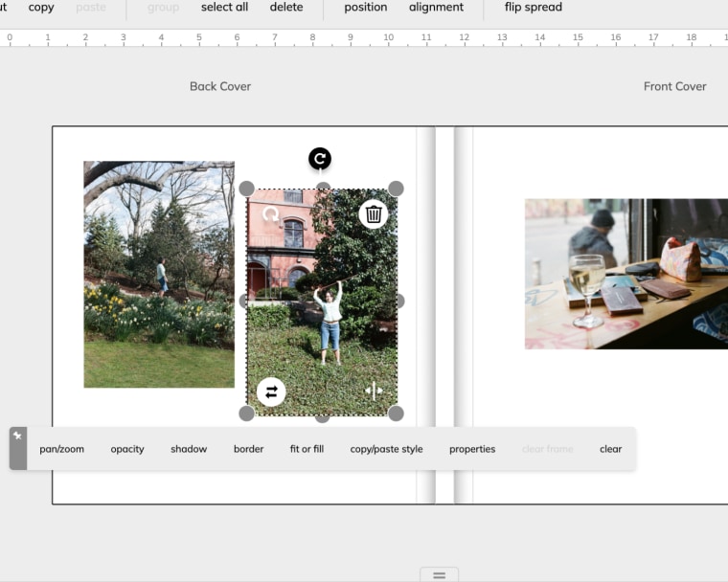Viewport: 728px width, 582px height.
Task: Click the bottom-left corner resize handle
Action: point(246,414)
